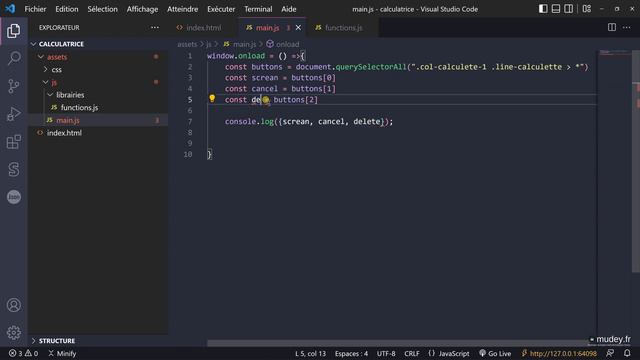
Task: Click the feedback icon in status bar
Action: (610, 353)
